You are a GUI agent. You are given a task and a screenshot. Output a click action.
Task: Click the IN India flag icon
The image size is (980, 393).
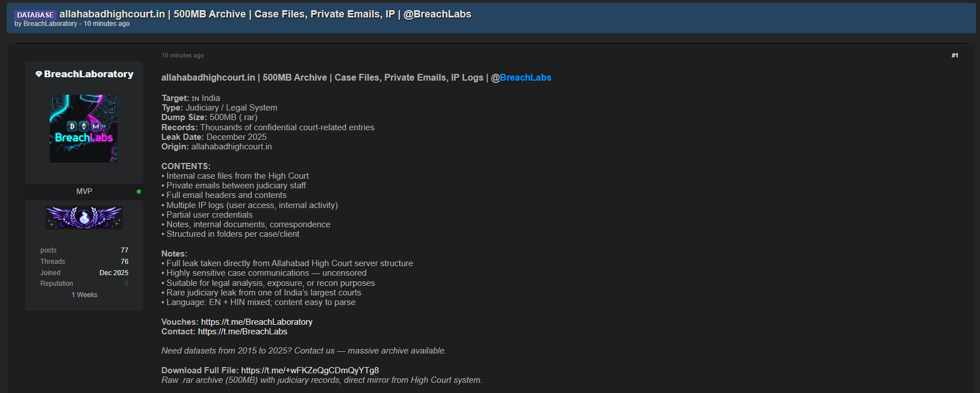tap(195, 99)
